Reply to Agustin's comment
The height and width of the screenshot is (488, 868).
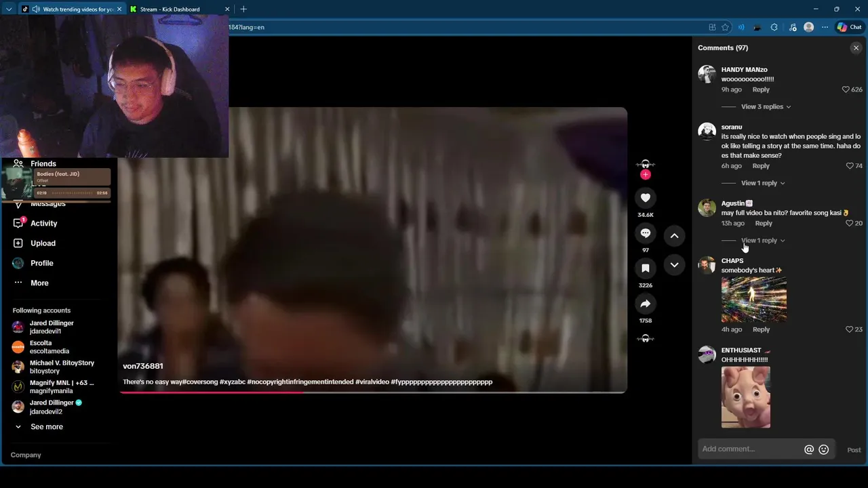764,223
